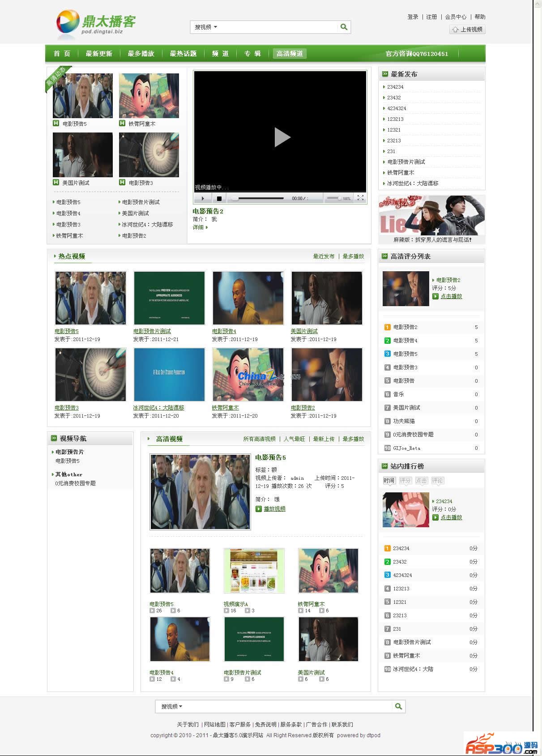Open the footer 搜视频 dropdown
The image size is (542, 756).
click(x=172, y=706)
